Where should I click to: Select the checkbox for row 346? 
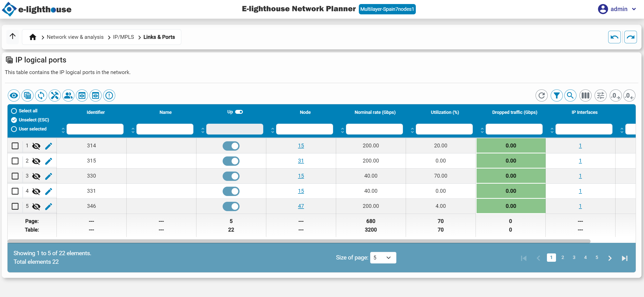pyautogui.click(x=15, y=206)
